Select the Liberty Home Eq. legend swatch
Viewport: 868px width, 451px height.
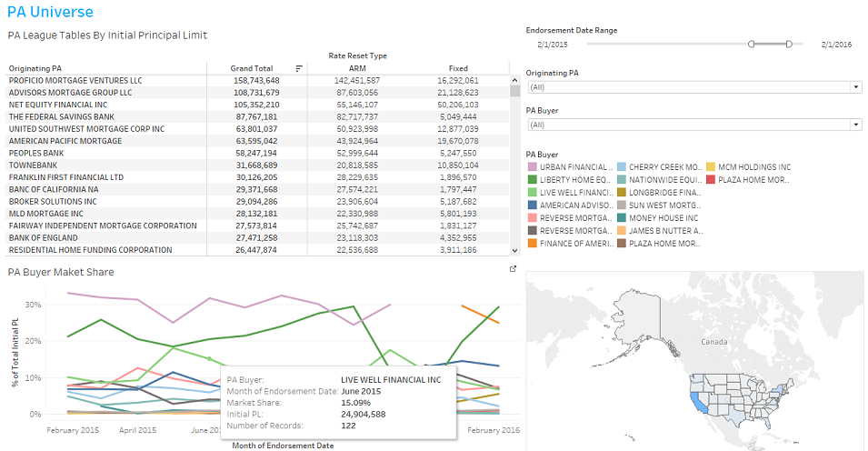pos(532,179)
